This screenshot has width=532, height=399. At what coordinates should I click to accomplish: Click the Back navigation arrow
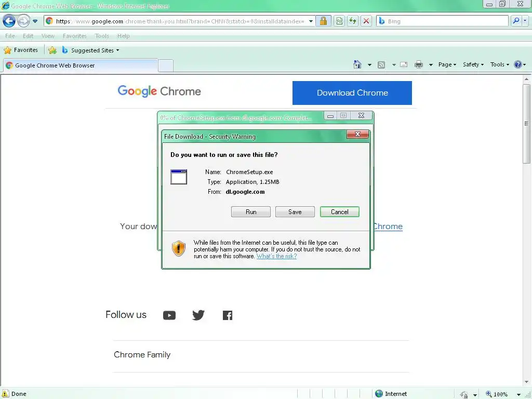(9, 21)
